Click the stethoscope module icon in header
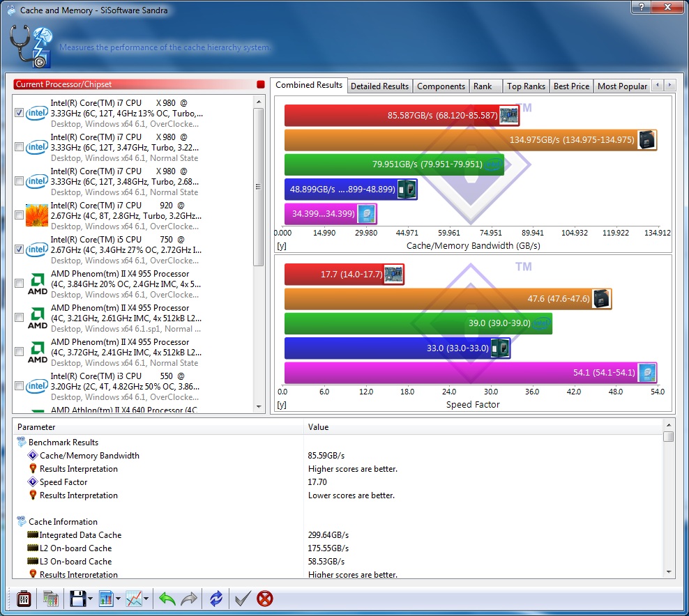The image size is (689, 616). (x=31, y=46)
